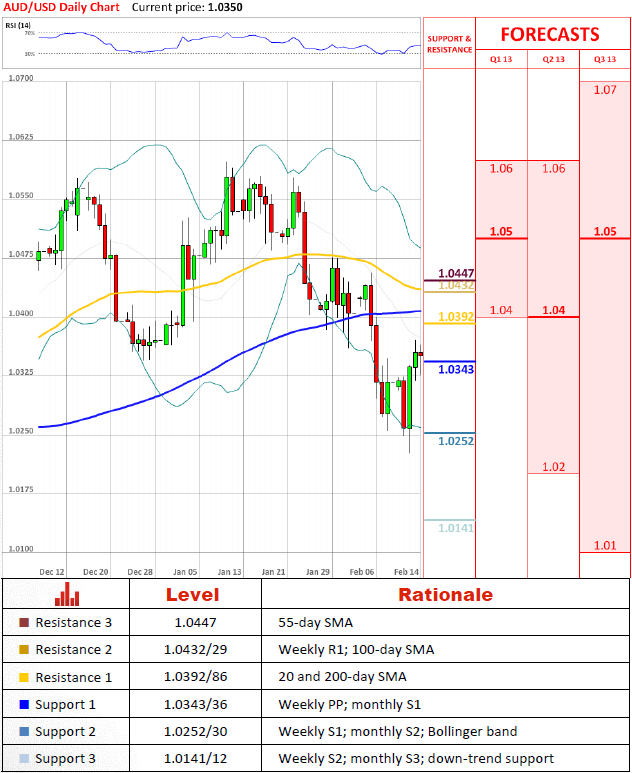Click the 'Rationale' table column header
This screenshot has width=632, height=773.
pos(446,595)
